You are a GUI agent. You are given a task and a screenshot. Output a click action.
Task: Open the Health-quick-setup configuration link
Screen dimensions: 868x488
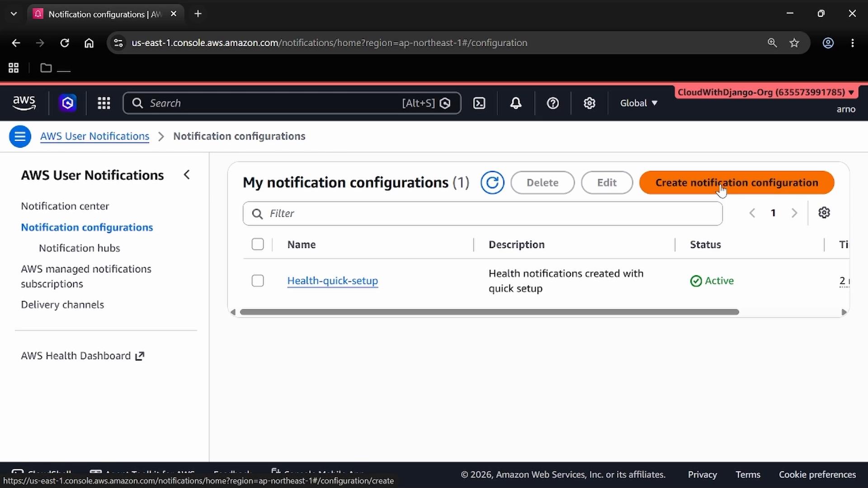click(333, 281)
